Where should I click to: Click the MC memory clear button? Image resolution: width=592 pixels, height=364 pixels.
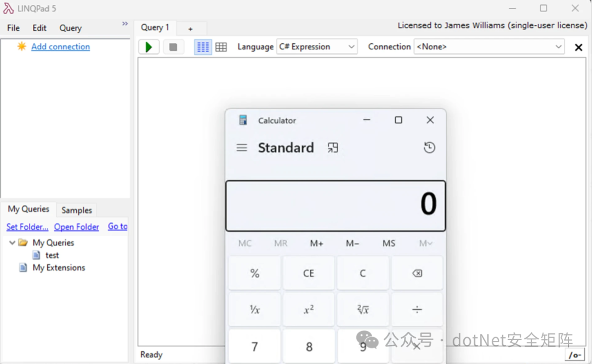click(x=244, y=243)
